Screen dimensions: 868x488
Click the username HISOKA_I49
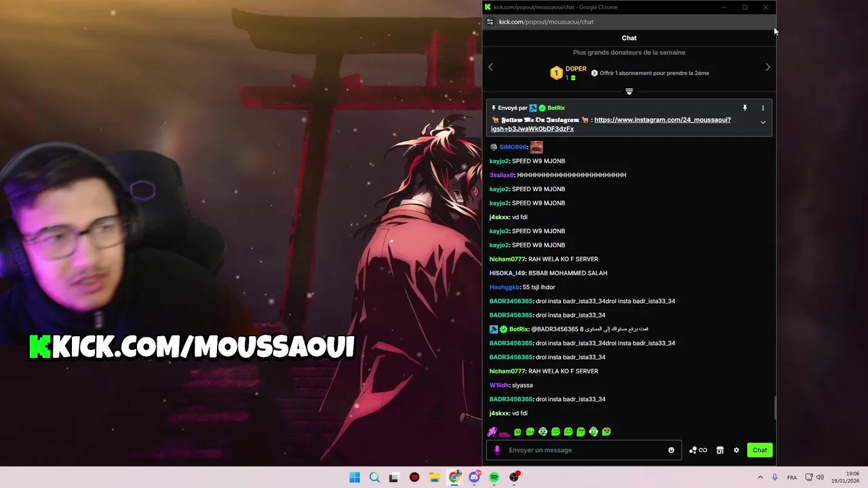pyautogui.click(x=507, y=273)
